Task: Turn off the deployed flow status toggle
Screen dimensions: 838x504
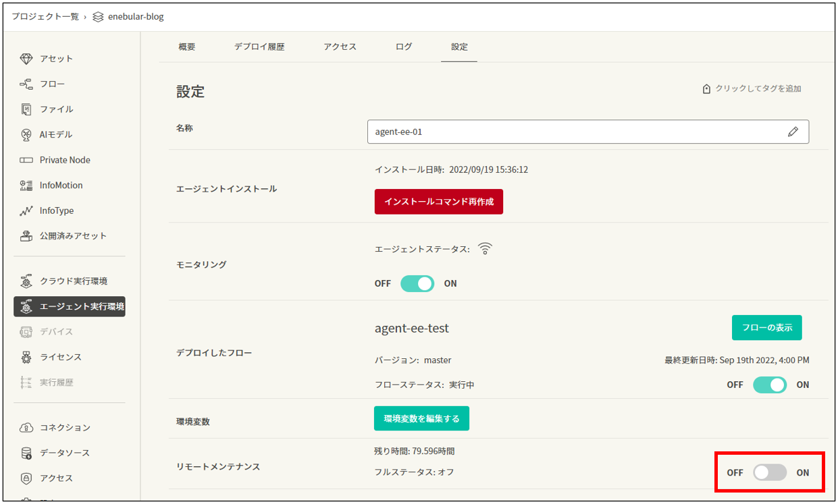Action: pyautogui.click(x=769, y=385)
